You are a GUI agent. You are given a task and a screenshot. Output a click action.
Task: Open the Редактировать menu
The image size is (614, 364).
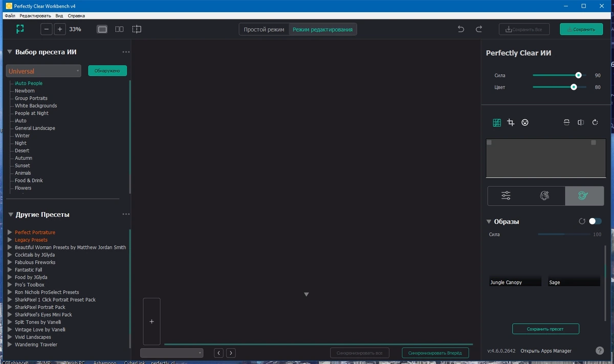pyautogui.click(x=35, y=16)
